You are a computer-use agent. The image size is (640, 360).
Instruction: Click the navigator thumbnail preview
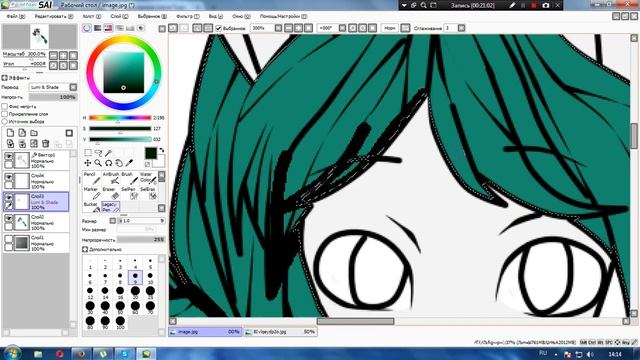pos(40,36)
